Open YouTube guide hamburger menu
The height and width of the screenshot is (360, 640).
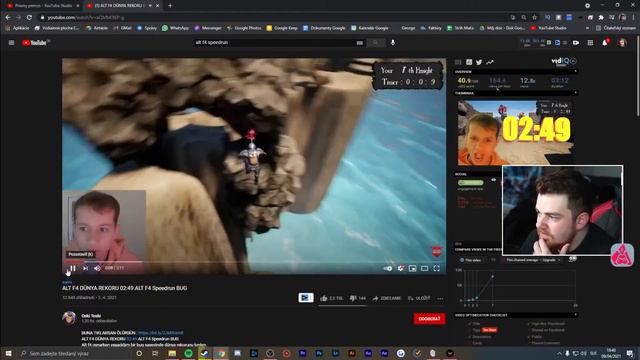11,42
